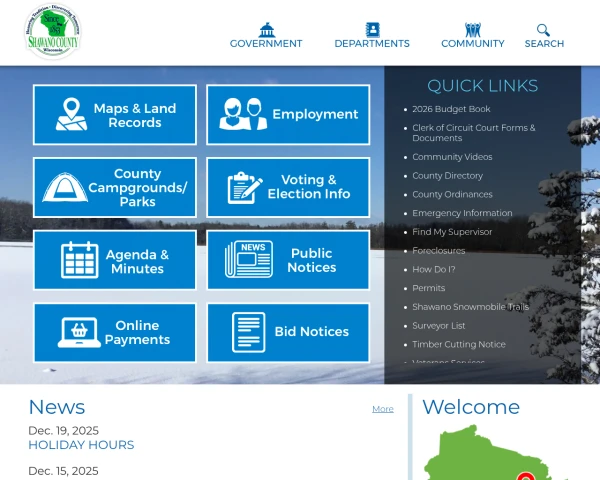Open Clerk of Circuit Court Forms & Documents
Viewport: 600px width, 480px height.
(474, 133)
